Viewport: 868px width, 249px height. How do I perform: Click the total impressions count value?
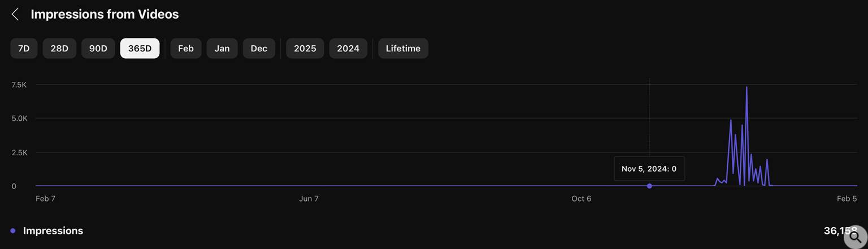(x=836, y=231)
